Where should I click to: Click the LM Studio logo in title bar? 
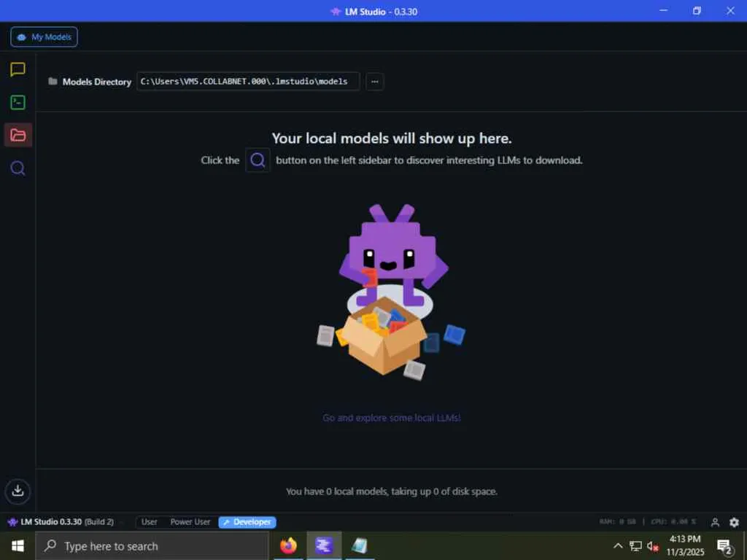[x=336, y=12]
